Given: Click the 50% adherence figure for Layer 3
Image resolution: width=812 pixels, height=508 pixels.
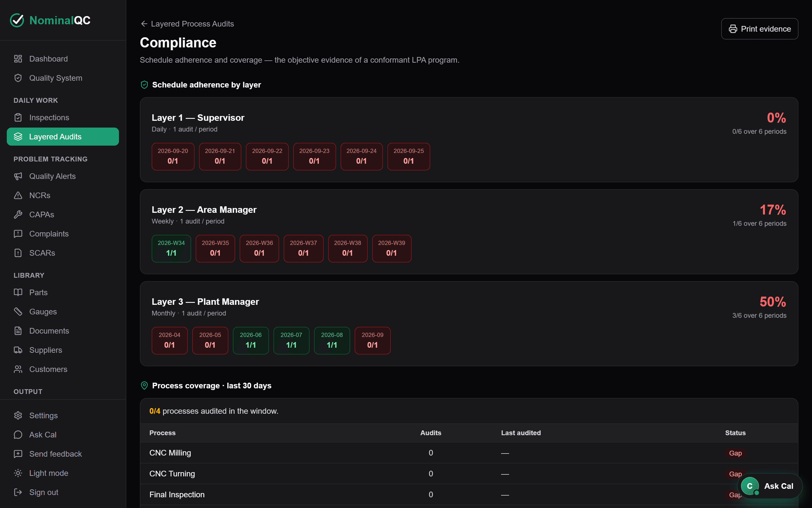Looking at the screenshot, I should (773, 302).
